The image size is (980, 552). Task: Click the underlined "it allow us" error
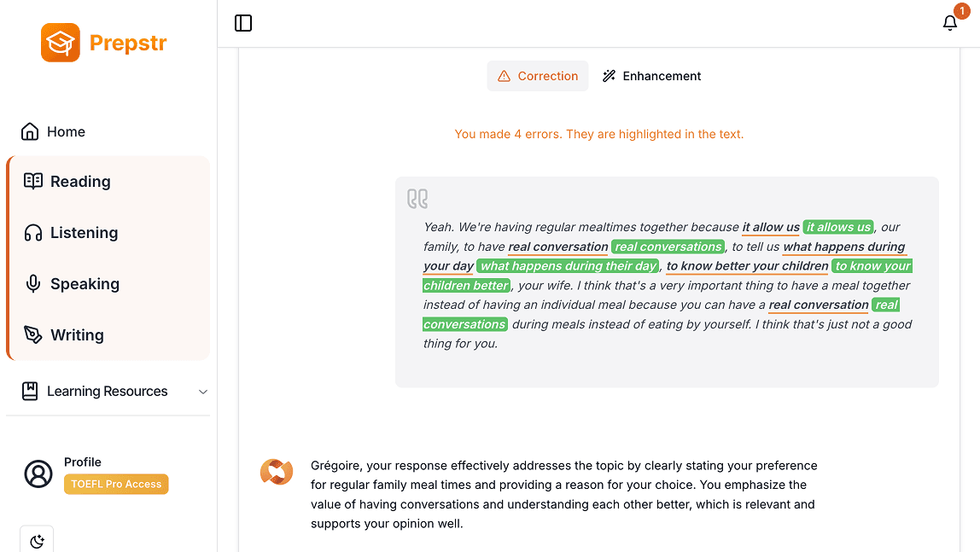(x=771, y=227)
